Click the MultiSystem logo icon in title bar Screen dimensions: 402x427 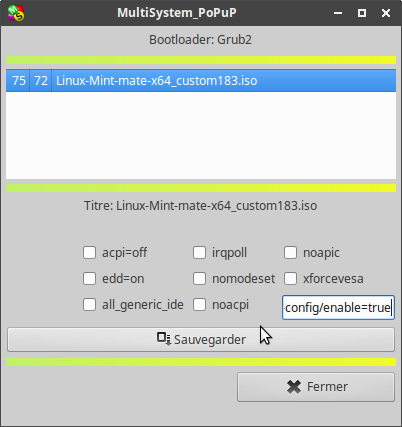click(x=16, y=13)
